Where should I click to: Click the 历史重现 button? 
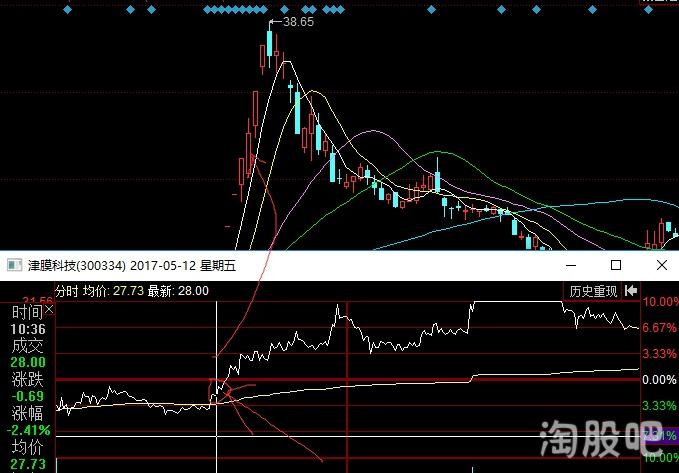[593, 291]
